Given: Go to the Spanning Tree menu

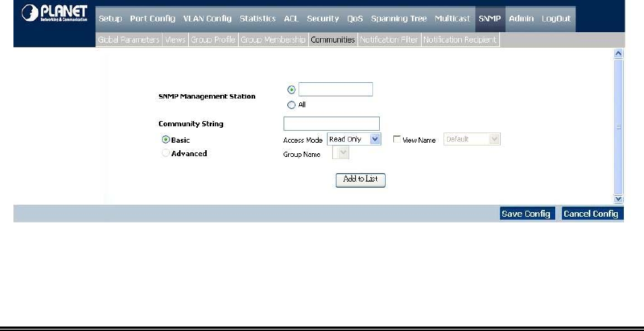Looking at the screenshot, I should (397, 17).
